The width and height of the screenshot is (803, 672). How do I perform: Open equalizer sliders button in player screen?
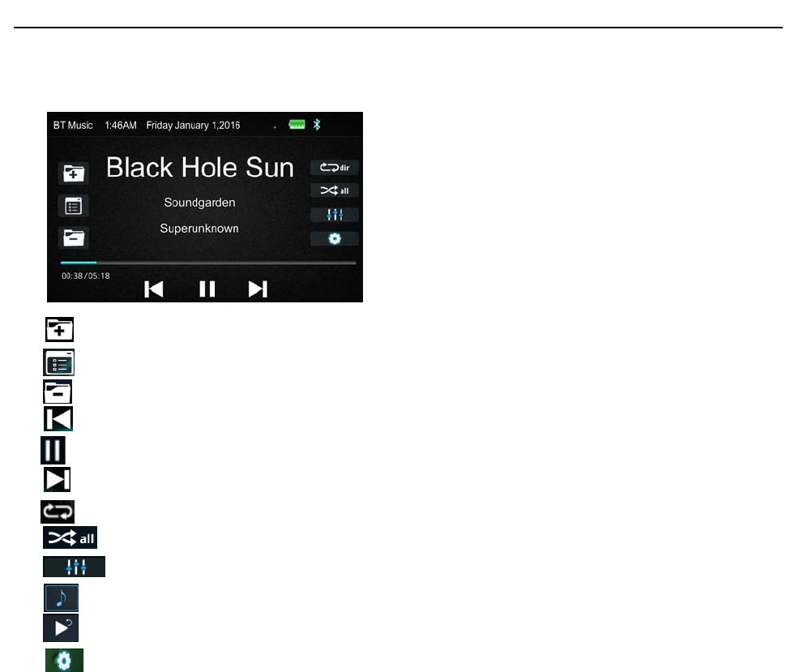335,215
